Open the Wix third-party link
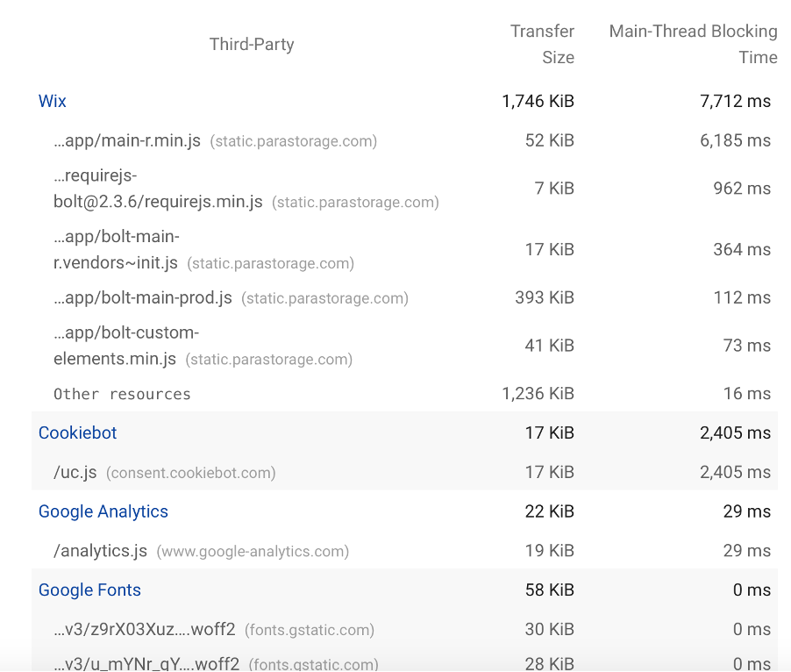Screen dimensions: 791x672 pos(52,101)
